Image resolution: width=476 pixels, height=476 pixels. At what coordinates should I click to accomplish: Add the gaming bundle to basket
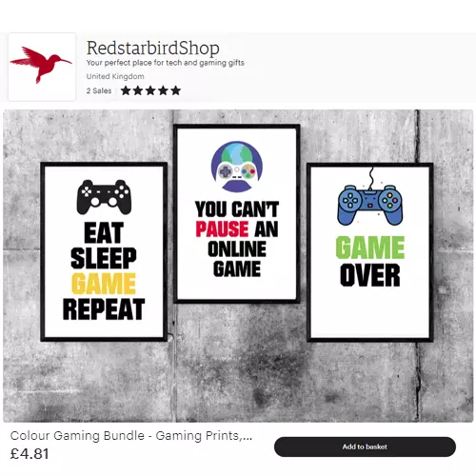tap(365, 446)
